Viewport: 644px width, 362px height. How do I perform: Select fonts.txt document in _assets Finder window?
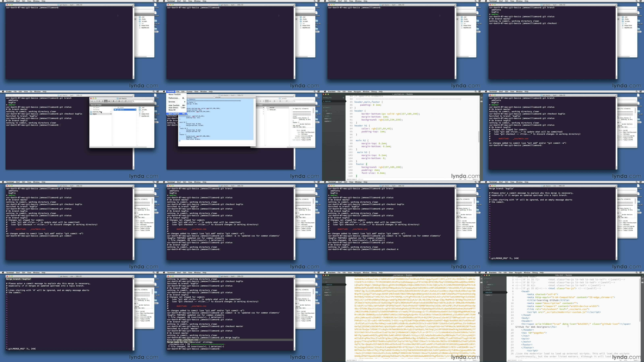[x=272, y=110]
